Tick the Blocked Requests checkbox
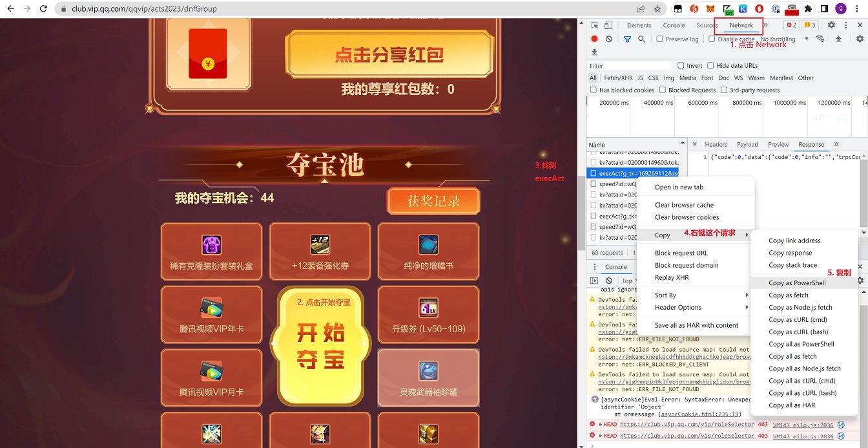This screenshot has height=448, width=868. [663, 90]
